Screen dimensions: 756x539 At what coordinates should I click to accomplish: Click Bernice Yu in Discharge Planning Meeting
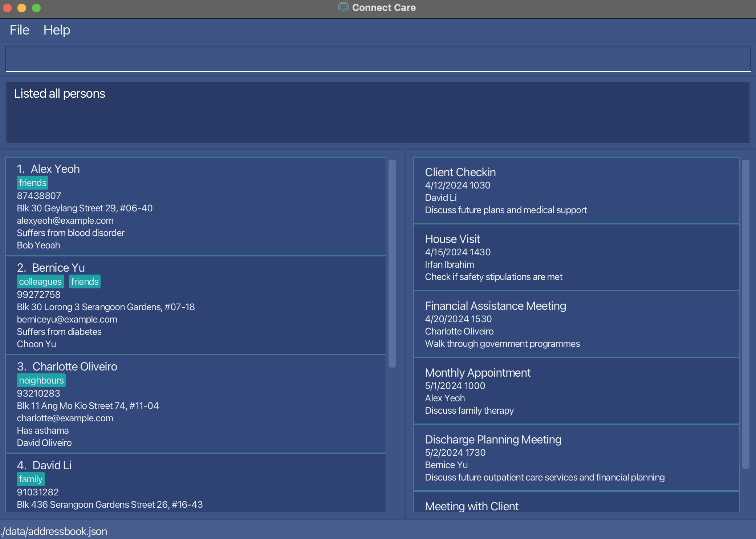[x=446, y=465]
